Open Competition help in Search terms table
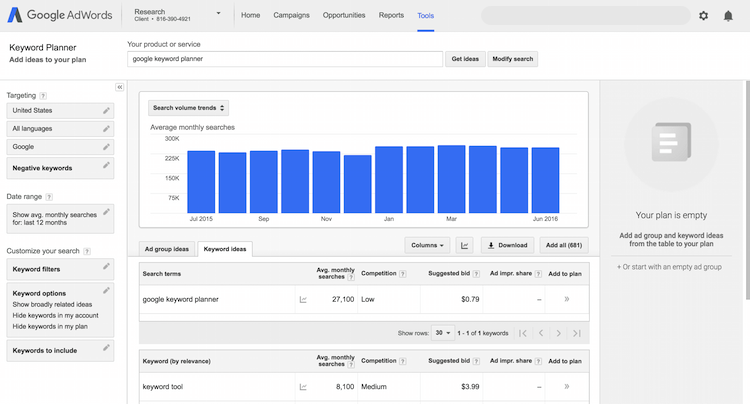 pyautogui.click(x=403, y=274)
